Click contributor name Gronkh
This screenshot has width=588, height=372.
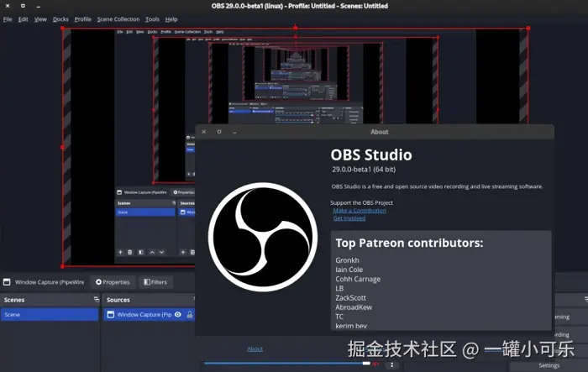click(x=347, y=260)
